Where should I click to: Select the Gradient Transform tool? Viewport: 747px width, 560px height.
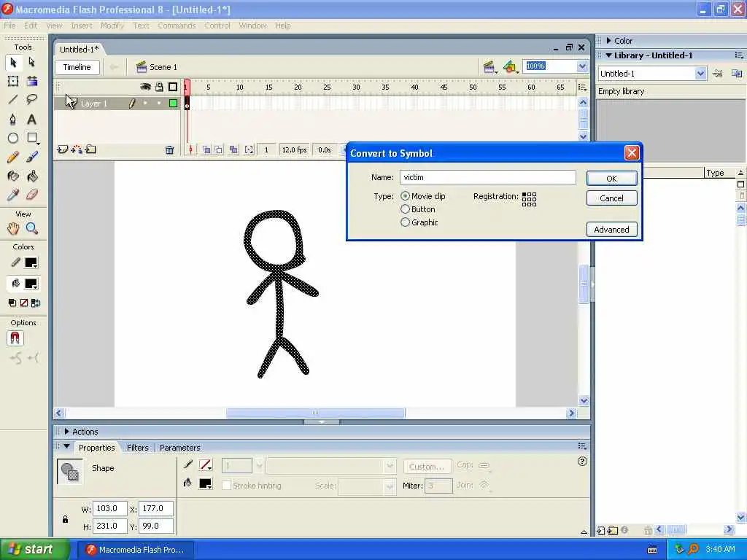[32, 82]
